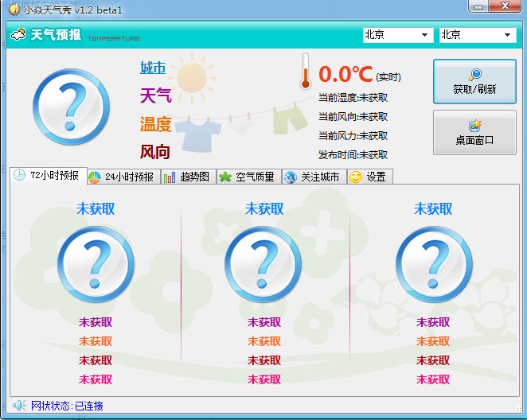Click the dark red 风向 label
Image resolution: width=527 pixels, height=420 pixels.
point(155,152)
